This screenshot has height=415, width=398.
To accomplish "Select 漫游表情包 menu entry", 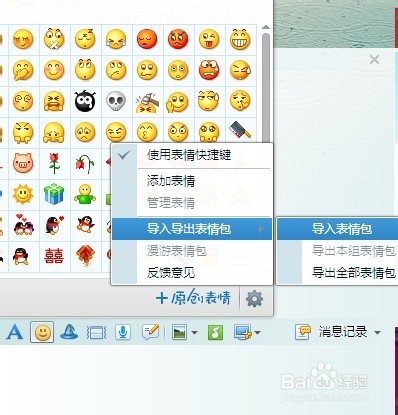I will [192, 251].
